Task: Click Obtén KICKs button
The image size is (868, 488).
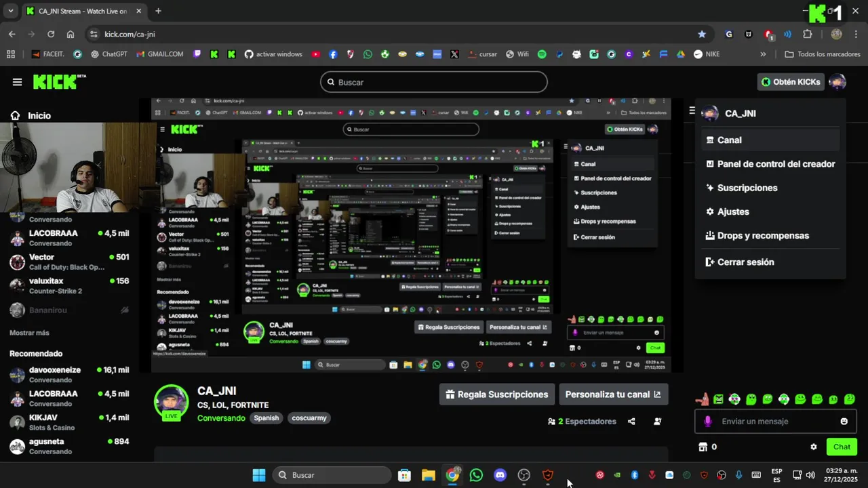Action: [x=791, y=82]
